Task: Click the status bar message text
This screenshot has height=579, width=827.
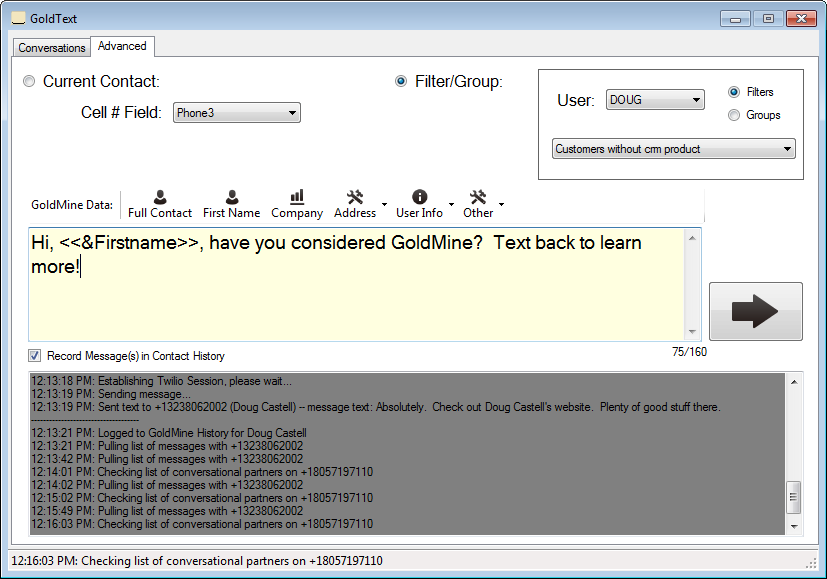Action: coord(197,561)
